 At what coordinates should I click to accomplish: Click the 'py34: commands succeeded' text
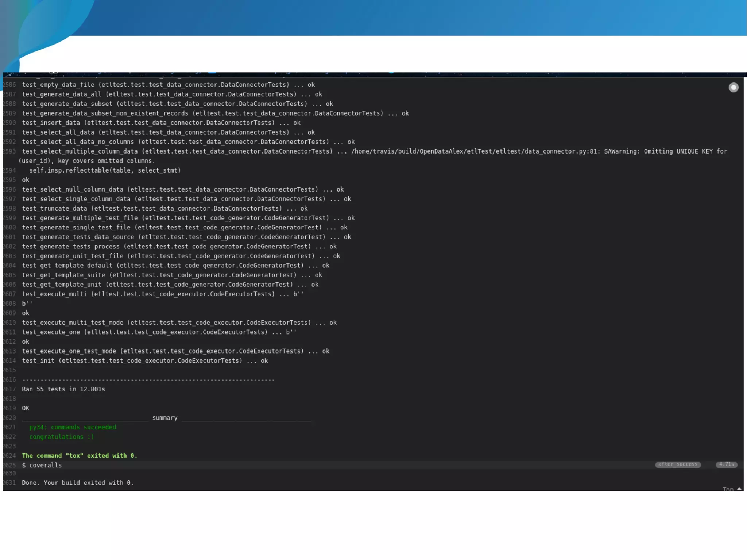pos(73,427)
